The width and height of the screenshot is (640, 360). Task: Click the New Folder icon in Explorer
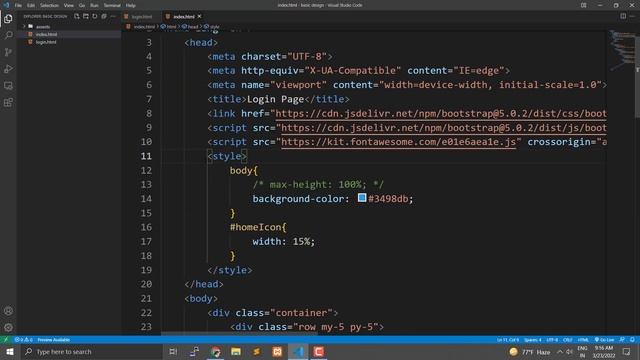pos(86,16)
